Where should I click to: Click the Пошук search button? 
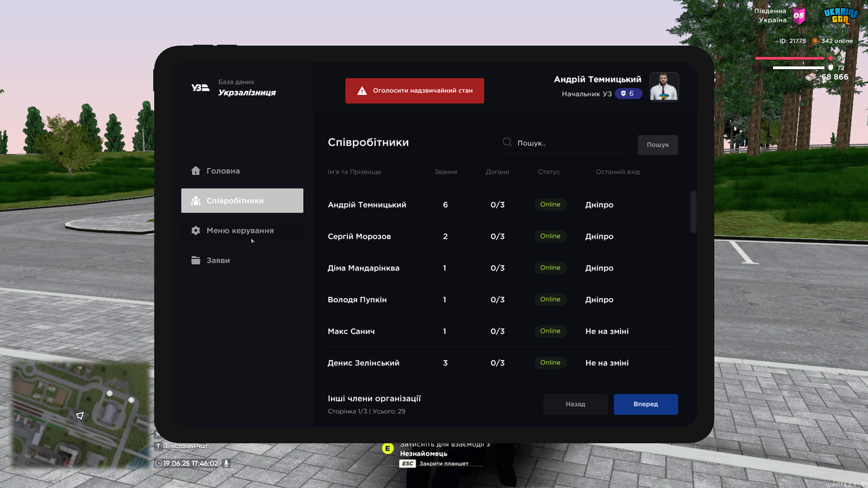tap(658, 144)
